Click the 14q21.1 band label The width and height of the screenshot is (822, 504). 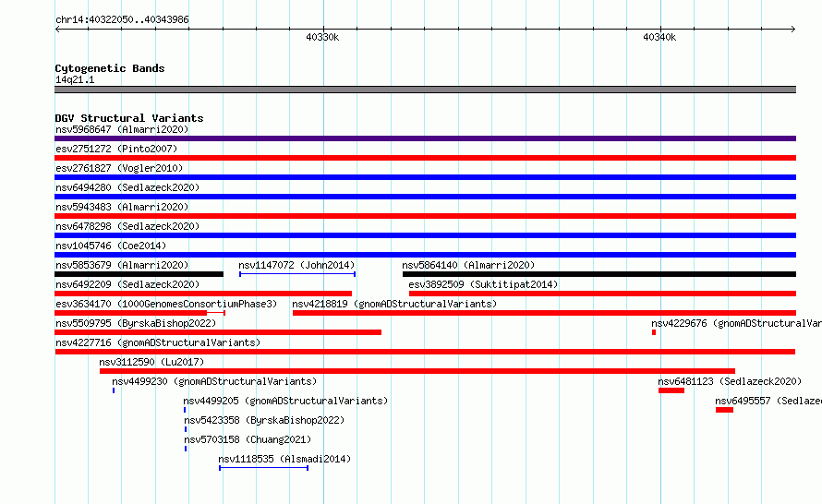(75, 79)
